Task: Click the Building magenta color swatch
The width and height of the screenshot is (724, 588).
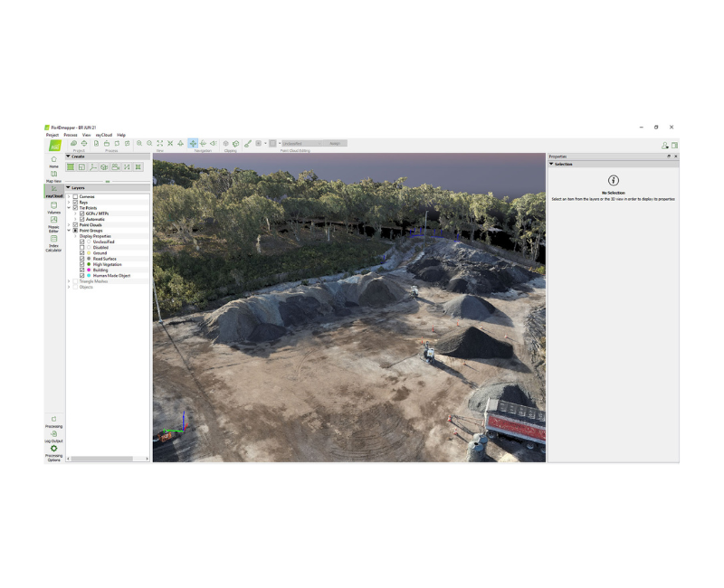Action: (89, 270)
